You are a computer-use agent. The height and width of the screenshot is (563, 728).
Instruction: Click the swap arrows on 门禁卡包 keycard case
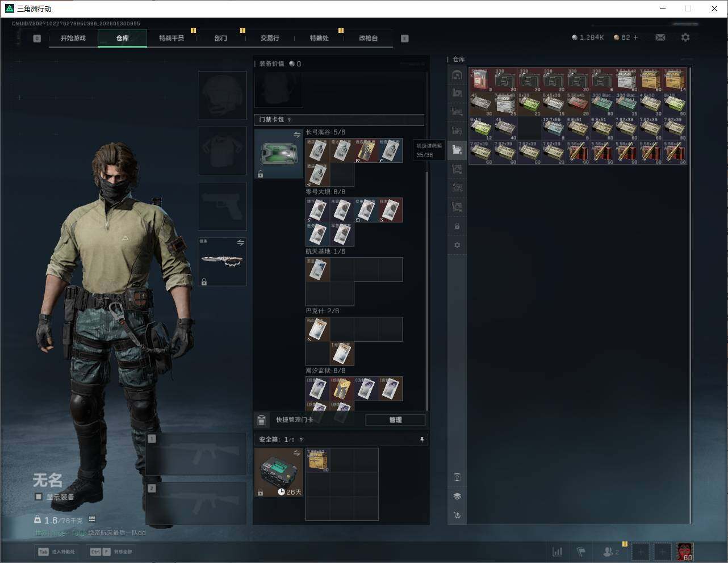click(x=297, y=135)
